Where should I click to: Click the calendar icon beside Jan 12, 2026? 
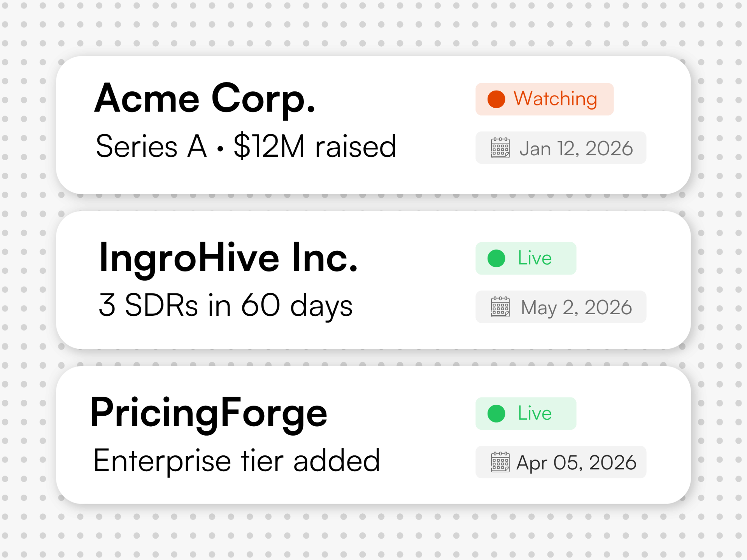(500, 148)
